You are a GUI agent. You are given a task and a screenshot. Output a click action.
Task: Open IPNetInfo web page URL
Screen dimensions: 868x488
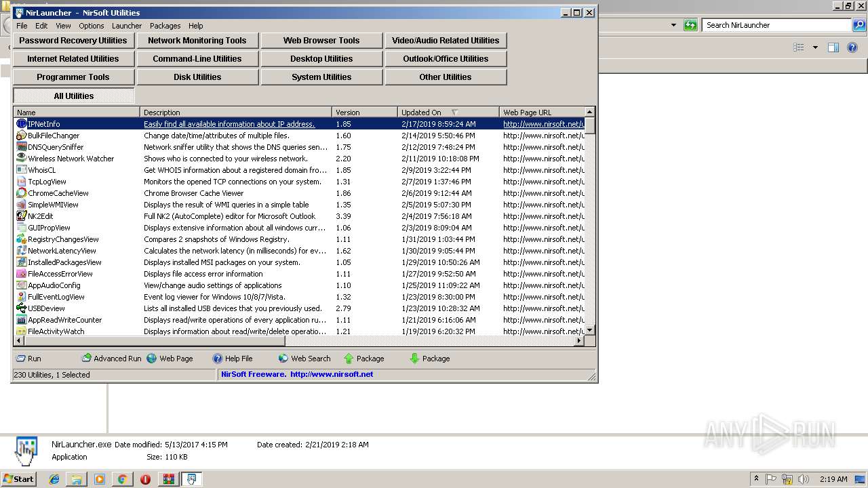(x=543, y=124)
